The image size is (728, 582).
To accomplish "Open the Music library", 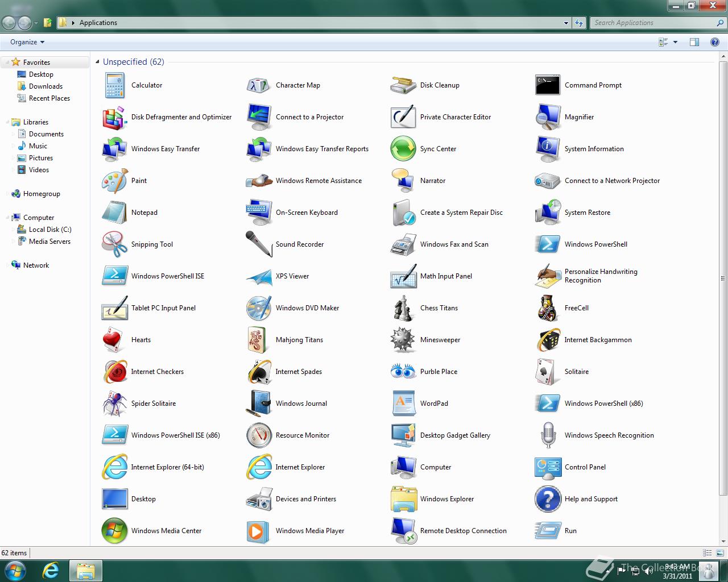I will tap(38, 146).
